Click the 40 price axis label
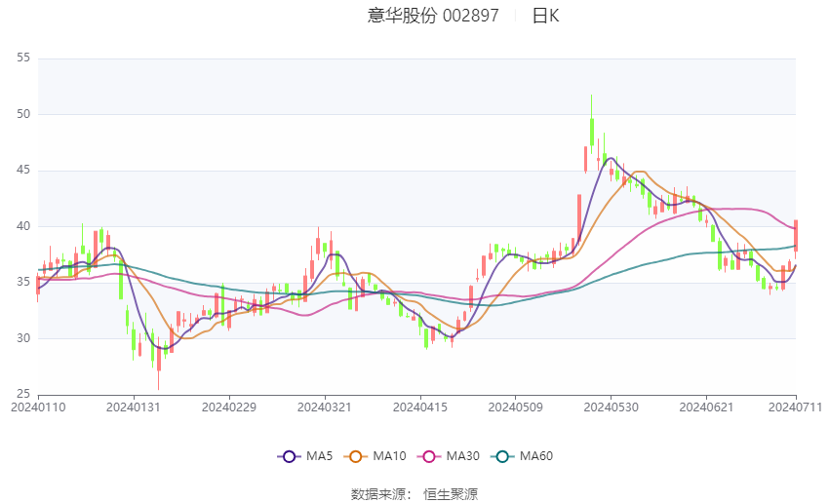This screenshot has width=829, height=504. point(23,226)
